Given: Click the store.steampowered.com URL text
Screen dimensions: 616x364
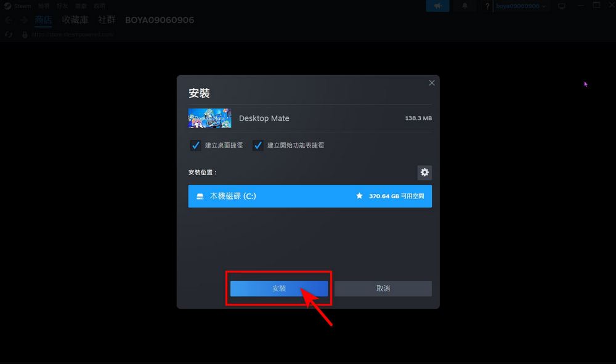Looking at the screenshot, I should coord(72,34).
